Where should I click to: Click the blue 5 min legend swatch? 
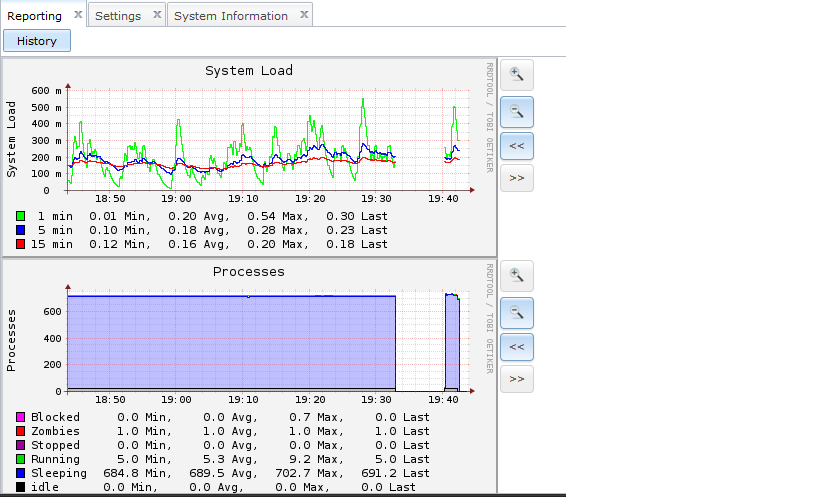click(20, 230)
